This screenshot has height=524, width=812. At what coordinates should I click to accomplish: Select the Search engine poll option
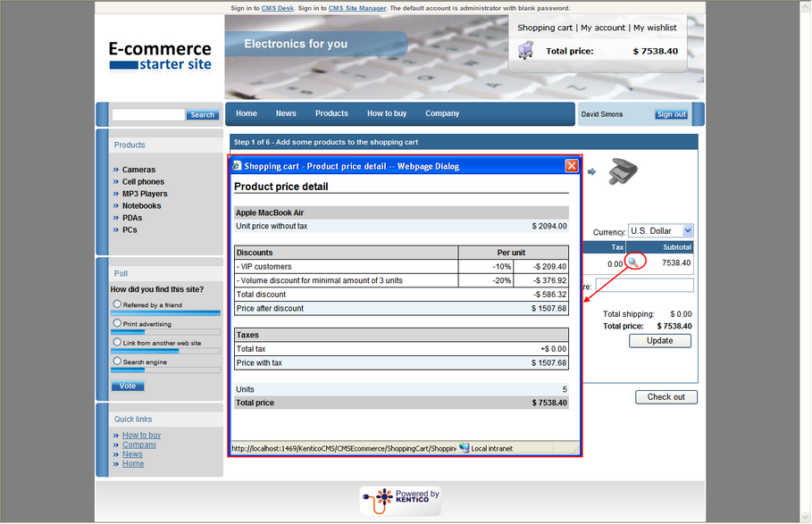[117, 361]
